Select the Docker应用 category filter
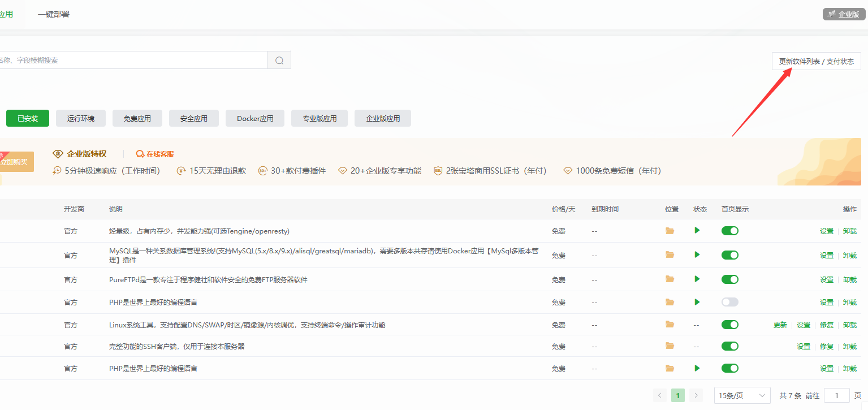Screen dimensions: 868x410 [x=255, y=118]
